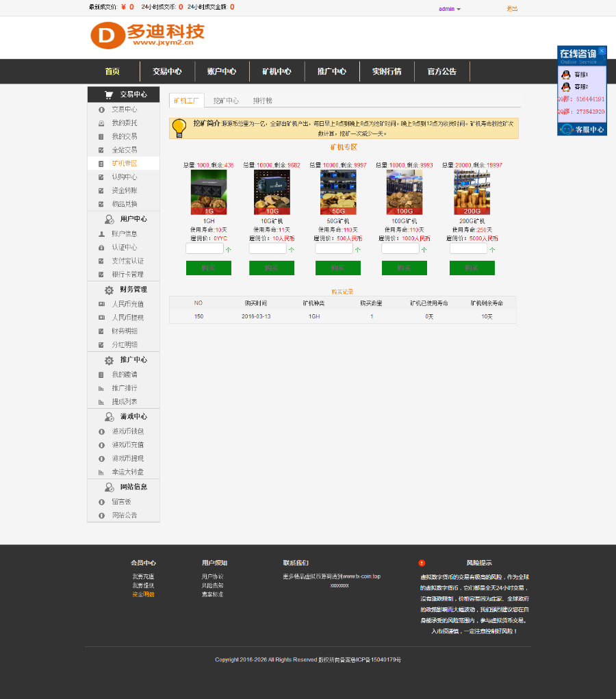Switch to the 矿机工厂 tab
The image size is (616, 699).
click(187, 101)
